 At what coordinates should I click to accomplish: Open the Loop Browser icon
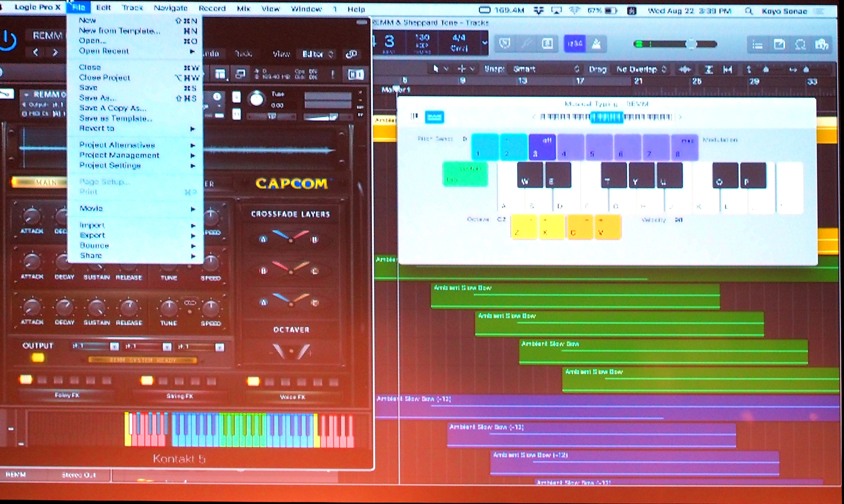[x=800, y=45]
